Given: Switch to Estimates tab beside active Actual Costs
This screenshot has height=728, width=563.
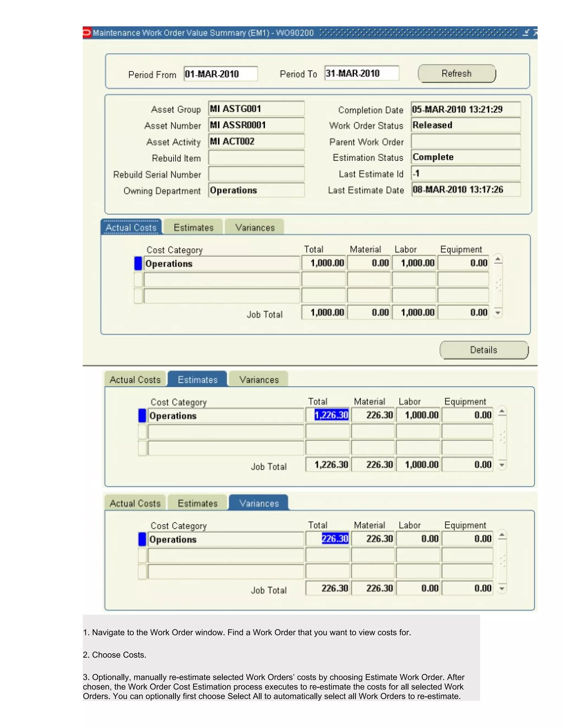Looking at the screenshot, I should [194, 227].
